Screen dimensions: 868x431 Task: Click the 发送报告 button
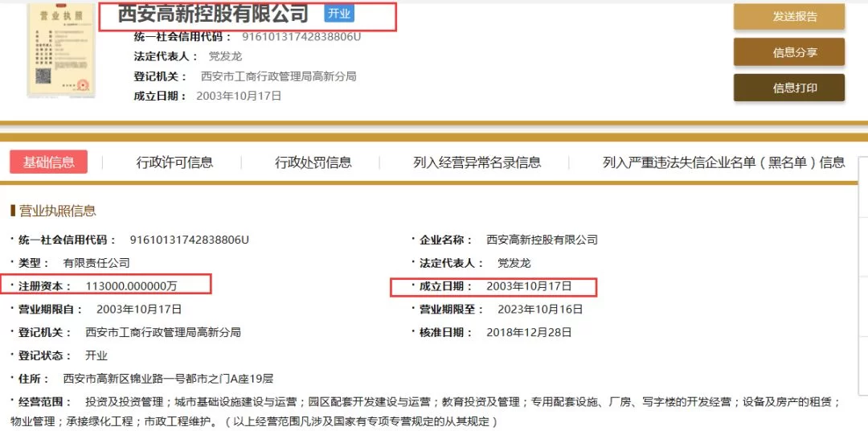[x=788, y=16]
